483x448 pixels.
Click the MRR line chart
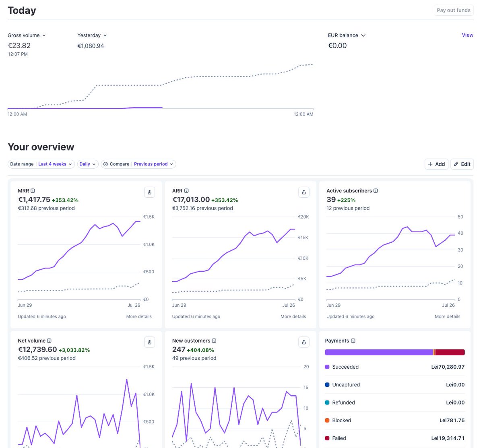pyautogui.click(x=79, y=258)
